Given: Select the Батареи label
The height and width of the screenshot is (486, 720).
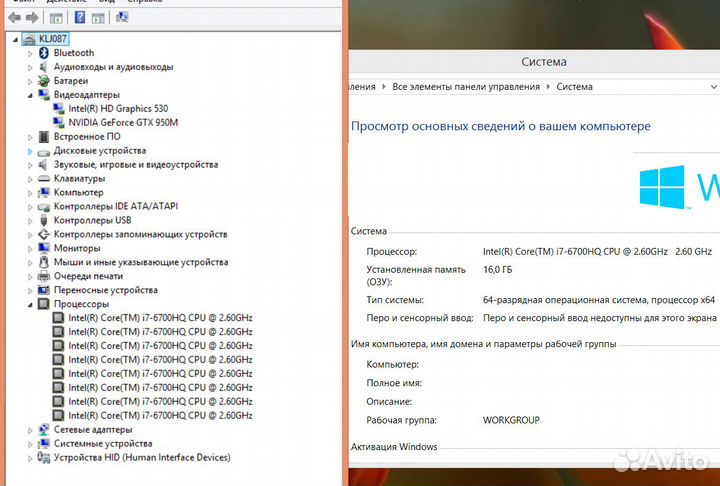Looking at the screenshot, I should point(71,81).
